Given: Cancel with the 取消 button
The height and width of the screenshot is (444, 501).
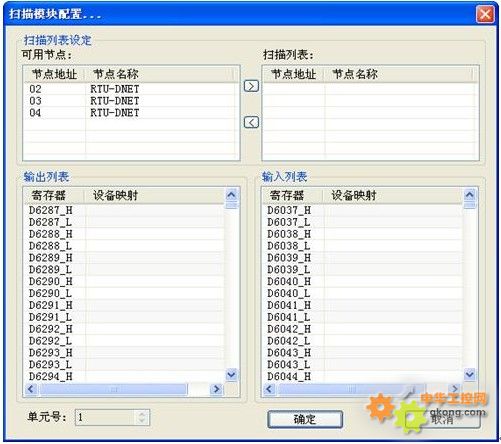Looking at the screenshot, I should (x=443, y=419).
